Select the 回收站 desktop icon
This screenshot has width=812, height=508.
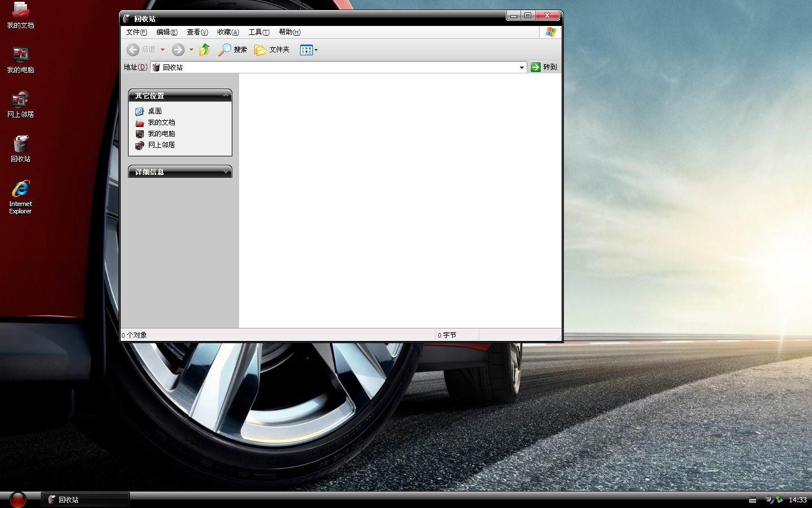point(20,149)
